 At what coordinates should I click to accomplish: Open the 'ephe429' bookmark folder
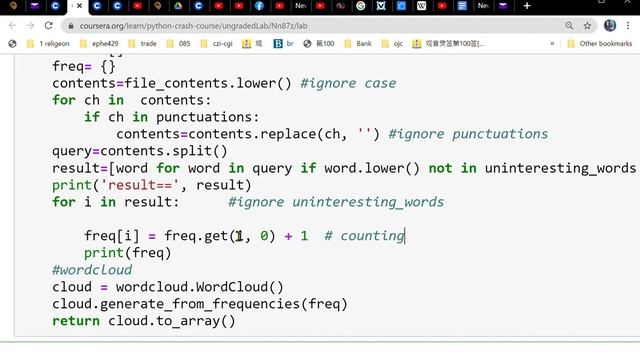99,44
